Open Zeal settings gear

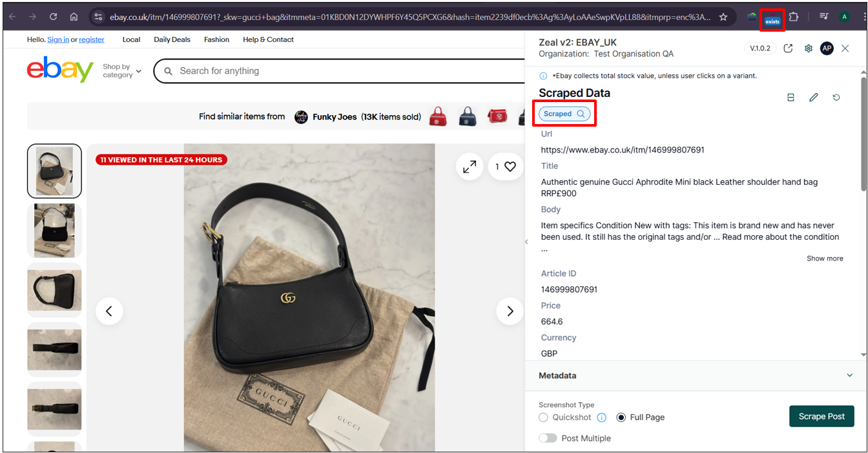[x=808, y=48]
